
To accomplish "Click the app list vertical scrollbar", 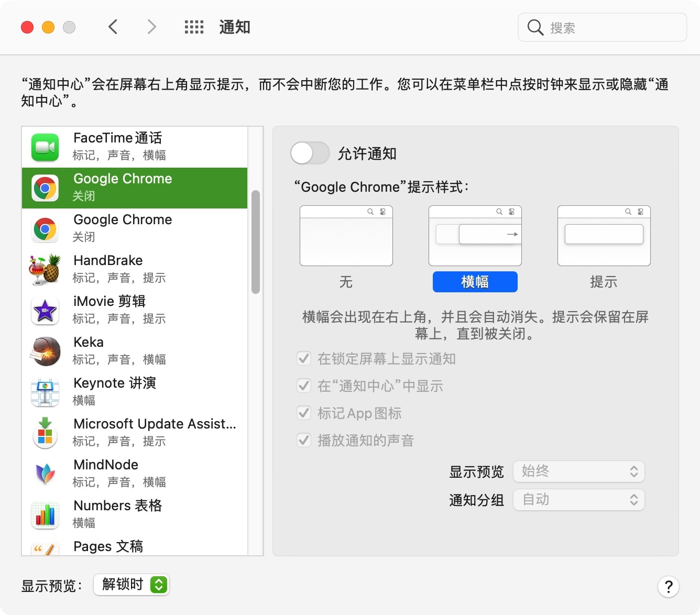I will (256, 241).
